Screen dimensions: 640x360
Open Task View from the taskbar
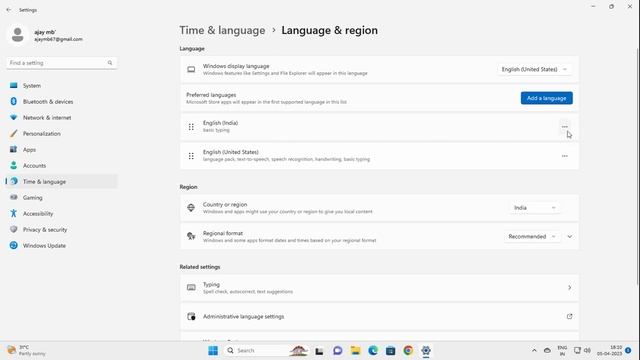click(319, 351)
